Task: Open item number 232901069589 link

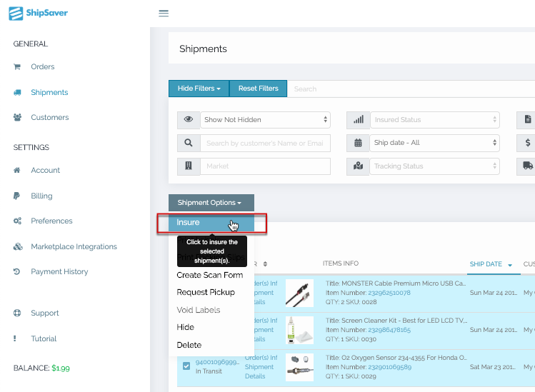Action: pos(389,367)
